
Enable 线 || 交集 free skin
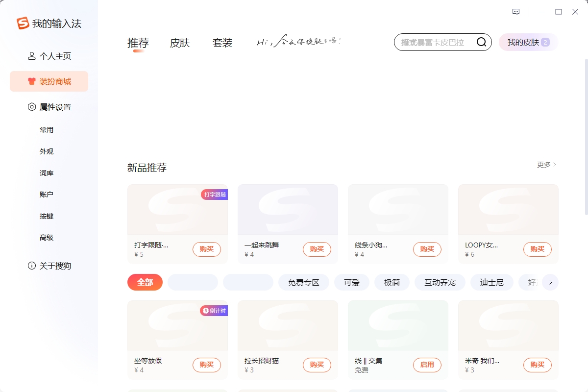coord(427,365)
